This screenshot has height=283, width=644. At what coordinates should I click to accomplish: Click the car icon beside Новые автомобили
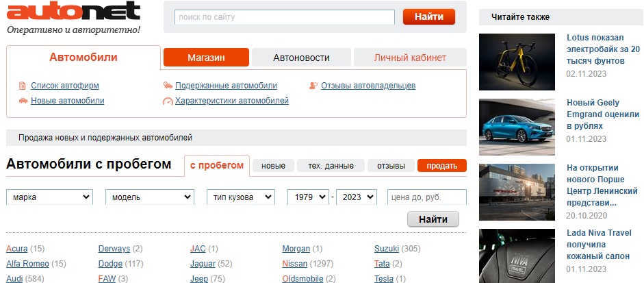coord(23,101)
